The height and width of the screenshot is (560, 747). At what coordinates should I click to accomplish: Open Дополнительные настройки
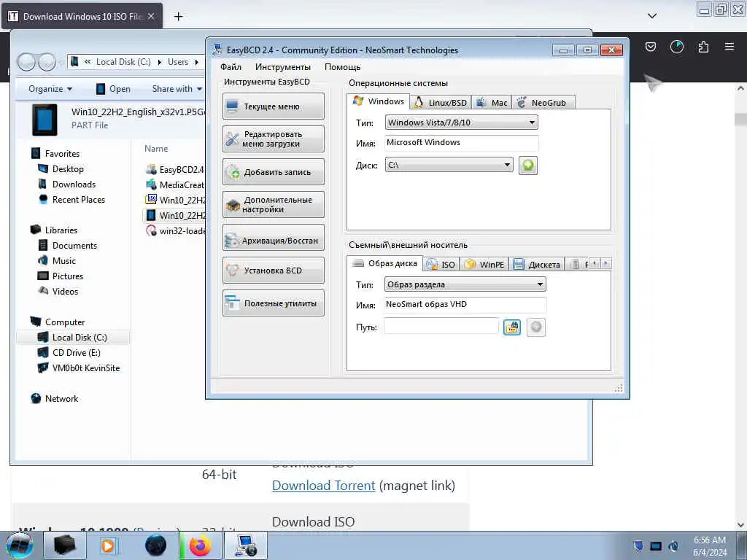tap(273, 205)
